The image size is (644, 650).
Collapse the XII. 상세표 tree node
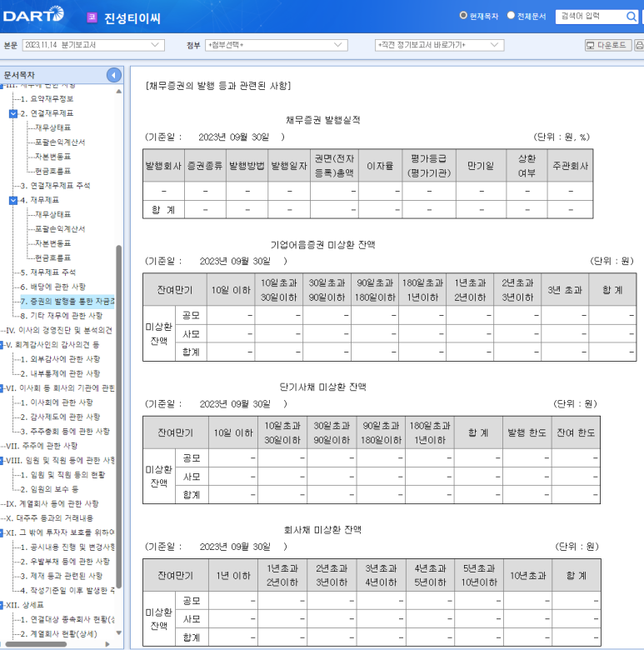tap(2, 605)
